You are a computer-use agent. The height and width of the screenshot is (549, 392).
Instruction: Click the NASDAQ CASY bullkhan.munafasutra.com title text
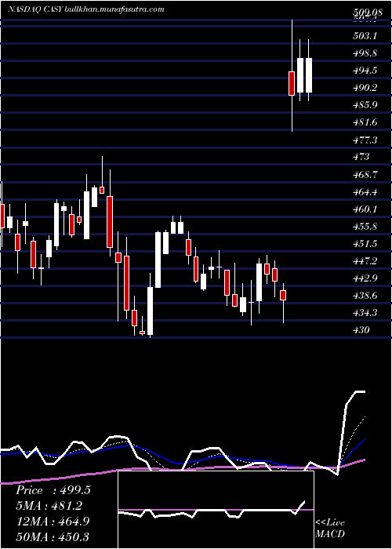coord(85,9)
